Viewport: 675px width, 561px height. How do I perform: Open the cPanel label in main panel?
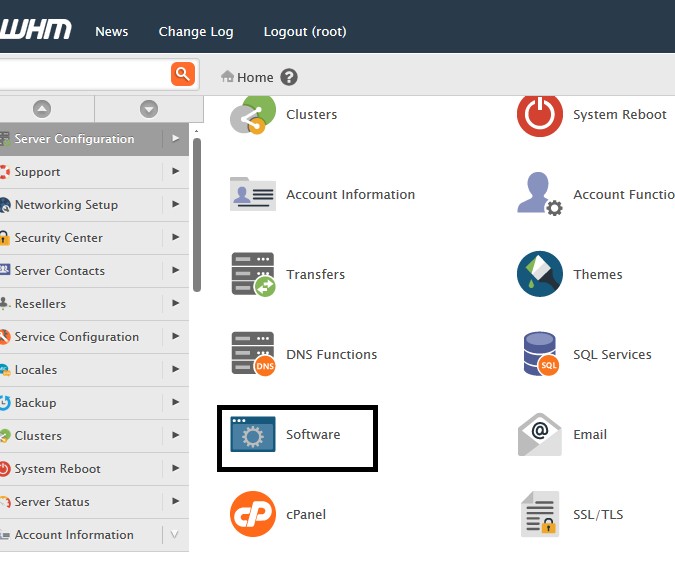pos(306,515)
